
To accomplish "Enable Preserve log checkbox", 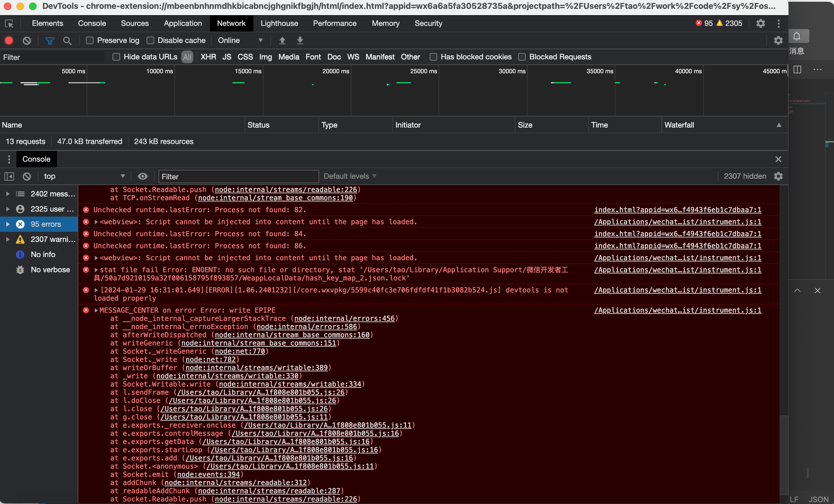I will point(90,41).
